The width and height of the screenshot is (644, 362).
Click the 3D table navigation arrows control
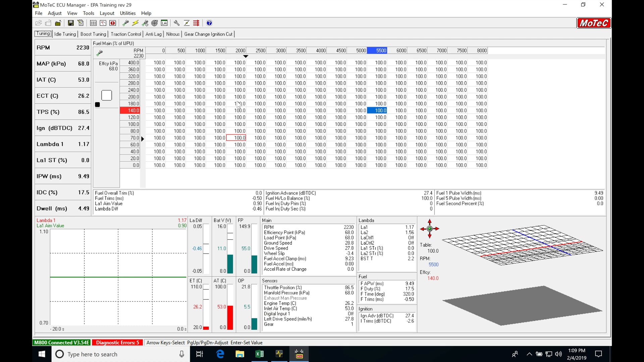point(430,229)
